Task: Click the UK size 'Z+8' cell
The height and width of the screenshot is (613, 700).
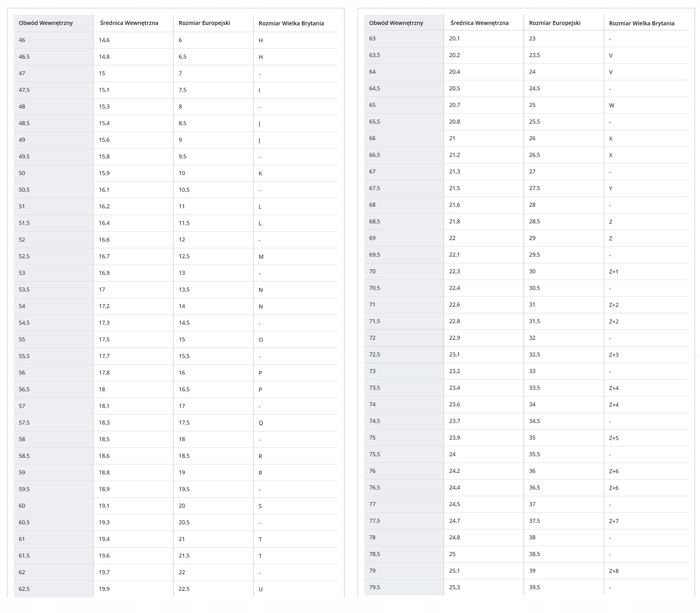Action: (613, 571)
